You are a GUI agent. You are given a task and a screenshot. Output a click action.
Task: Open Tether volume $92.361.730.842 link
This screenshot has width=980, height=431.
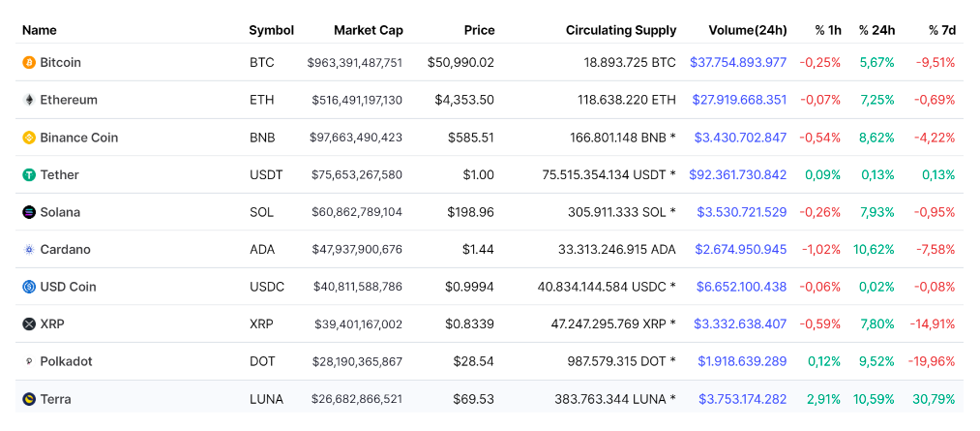[x=737, y=174]
